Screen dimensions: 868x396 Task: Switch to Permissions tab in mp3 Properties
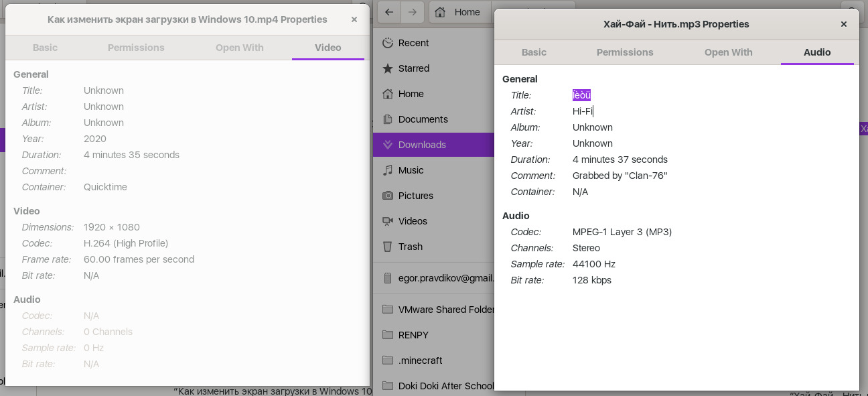624,52
